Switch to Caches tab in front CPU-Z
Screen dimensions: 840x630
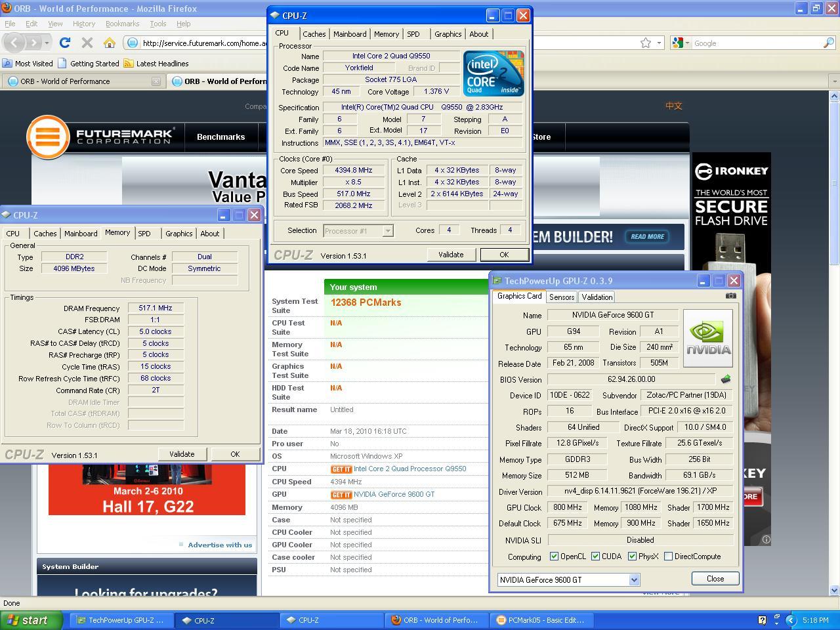coord(314,34)
